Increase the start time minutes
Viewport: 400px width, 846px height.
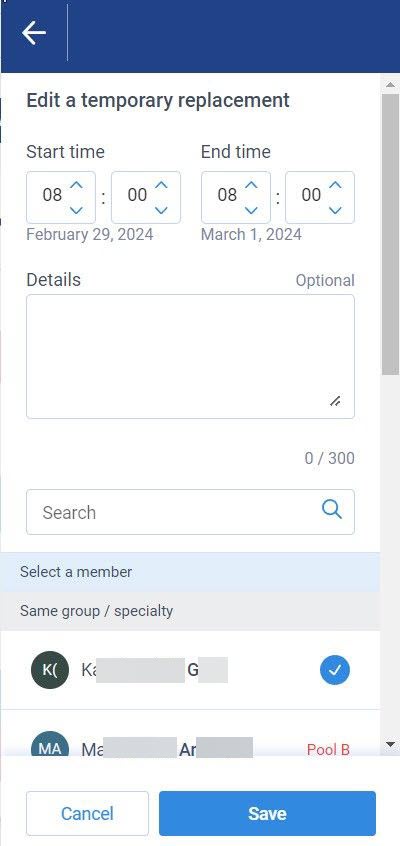[x=161, y=185]
